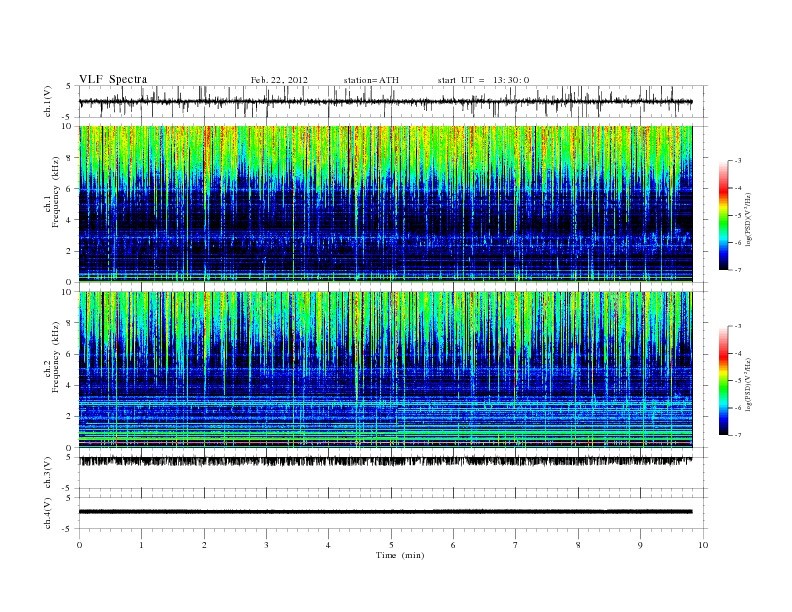Click the '-3' tick on ch.1 colorbar
Screen dimensions: 792x612
(738, 161)
